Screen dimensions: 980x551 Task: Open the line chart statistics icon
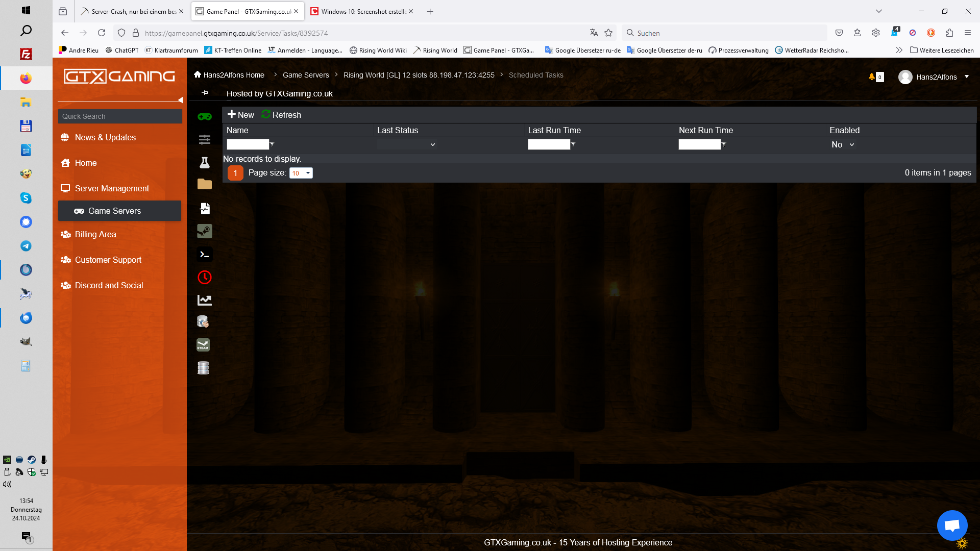pyautogui.click(x=205, y=300)
